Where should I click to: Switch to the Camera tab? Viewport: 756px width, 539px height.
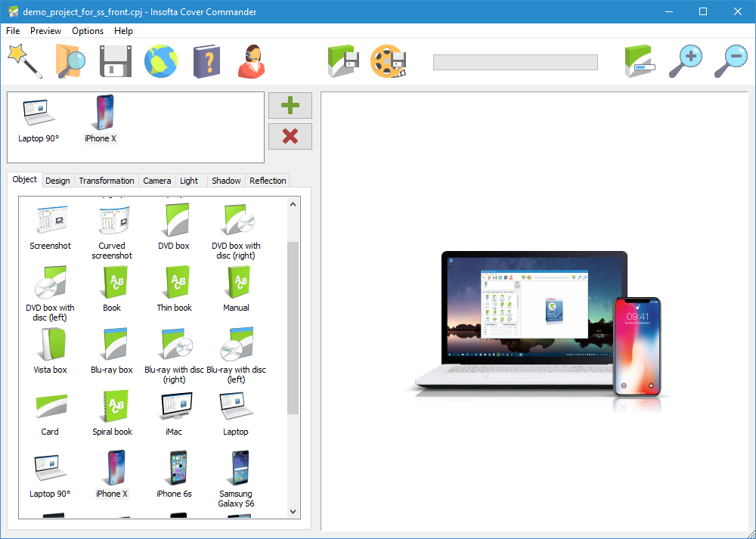157,181
